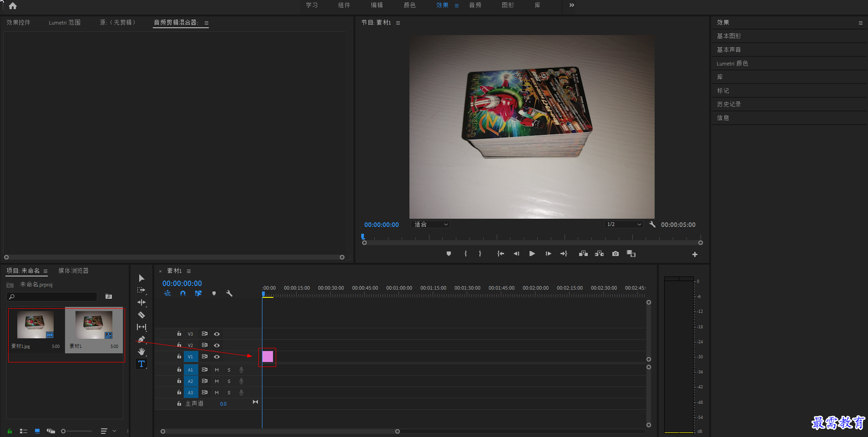
Task: Select the Pen tool
Action: pyautogui.click(x=141, y=339)
